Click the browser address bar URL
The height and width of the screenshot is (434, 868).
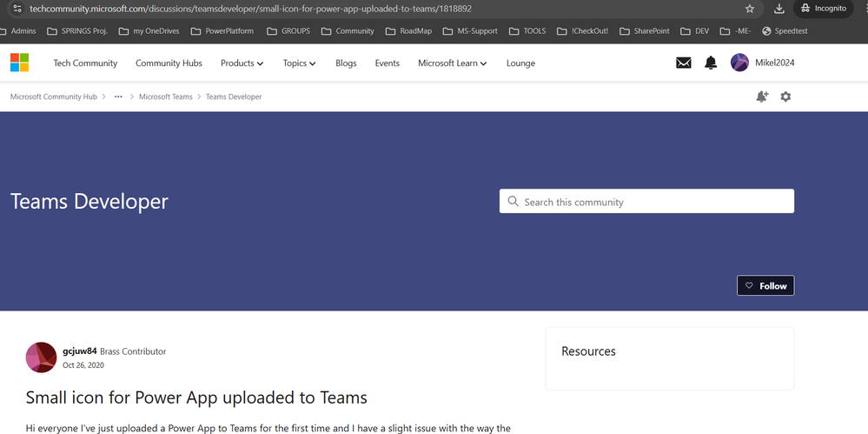[251, 9]
